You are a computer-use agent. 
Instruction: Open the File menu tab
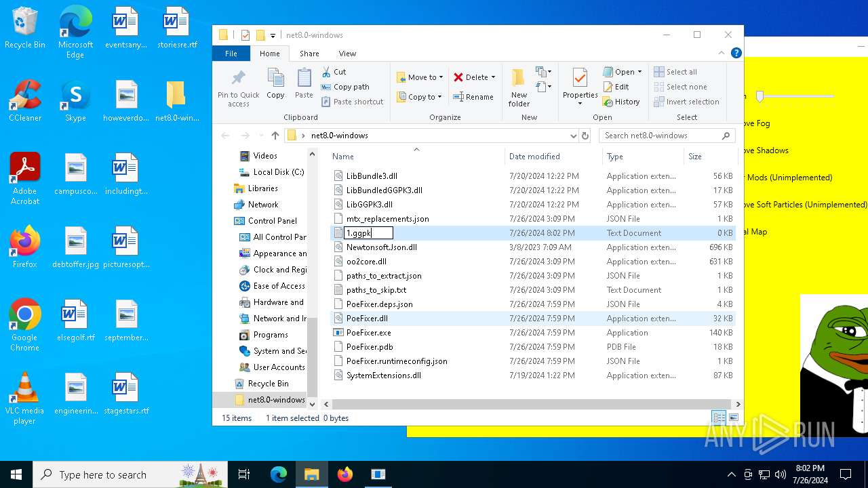click(231, 54)
